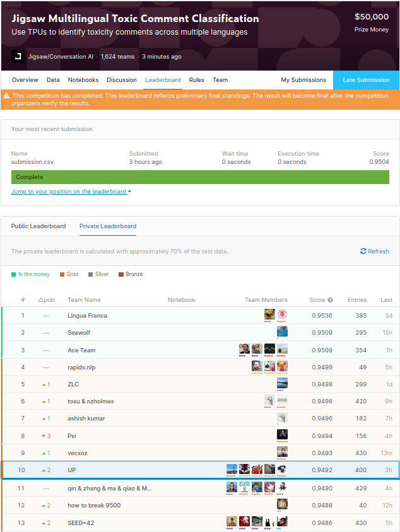Click the Silver legend color swatch
This screenshot has width=400, height=532.
(90, 274)
